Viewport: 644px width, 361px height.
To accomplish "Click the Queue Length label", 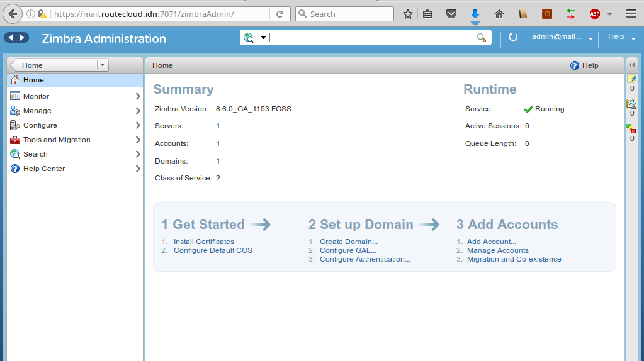I will coord(490,143).
